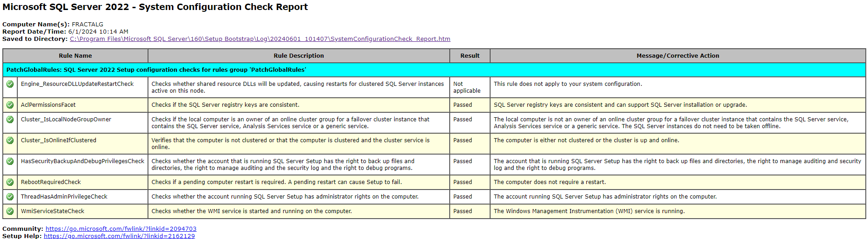Click 'This rule does not apply' message
This screenshot has height=239, width=868.
(x=568, y=84)
